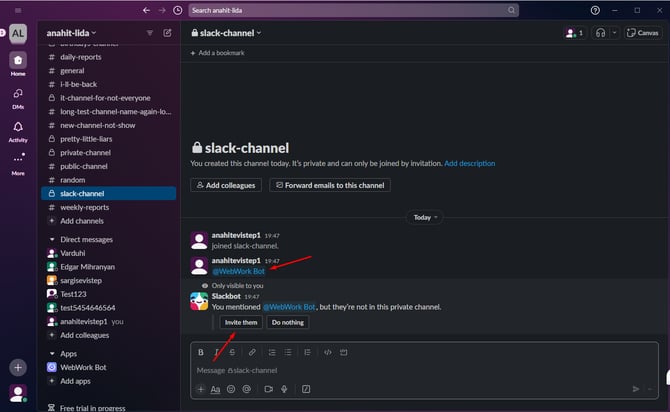Screen dimensions: 670x412
Task: Open the Activity notifications view
Action: [18, 132]
